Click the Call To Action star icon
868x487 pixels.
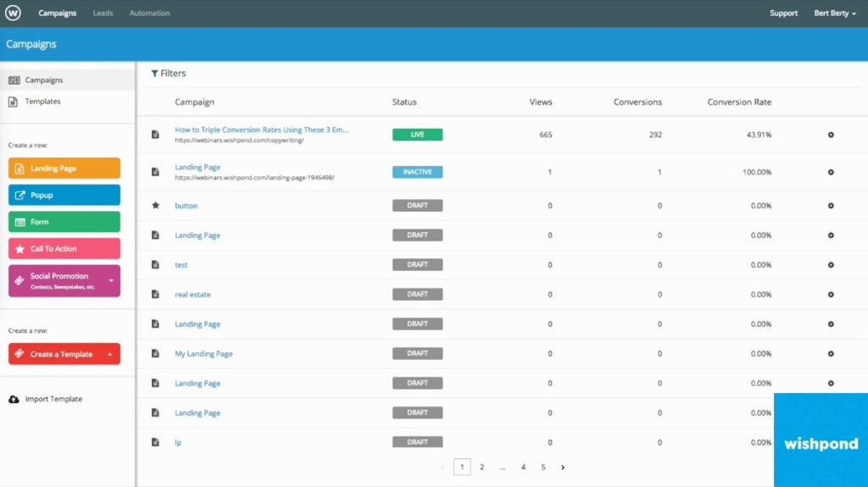(x=20, y=249)
